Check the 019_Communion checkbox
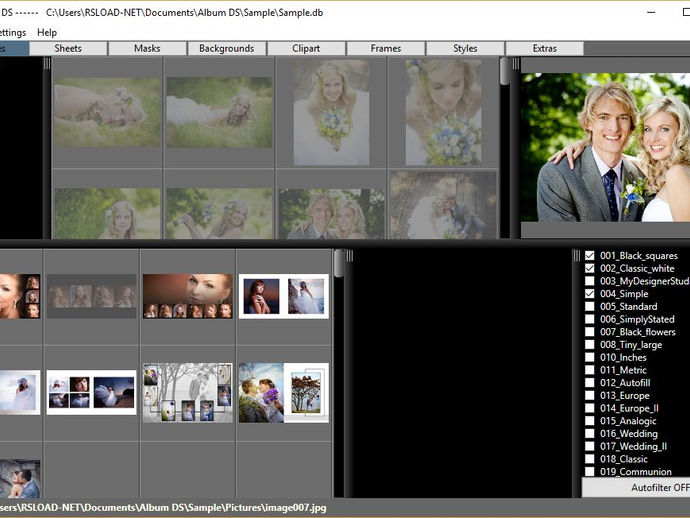This screenshot has width=690, height=518. pos(590,471)
